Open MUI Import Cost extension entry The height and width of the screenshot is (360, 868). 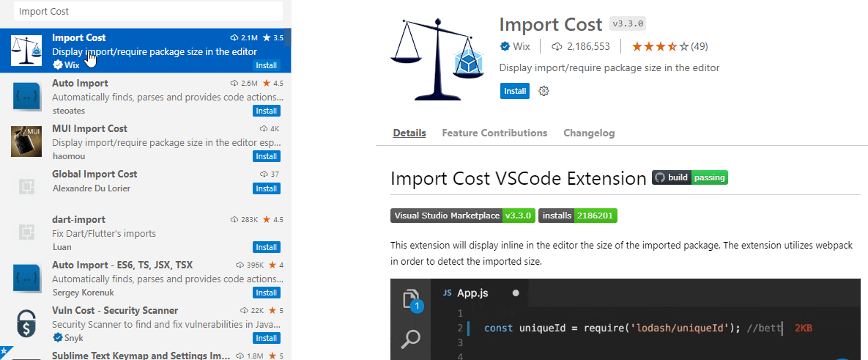pyautogui.click(x=146, y=142)
